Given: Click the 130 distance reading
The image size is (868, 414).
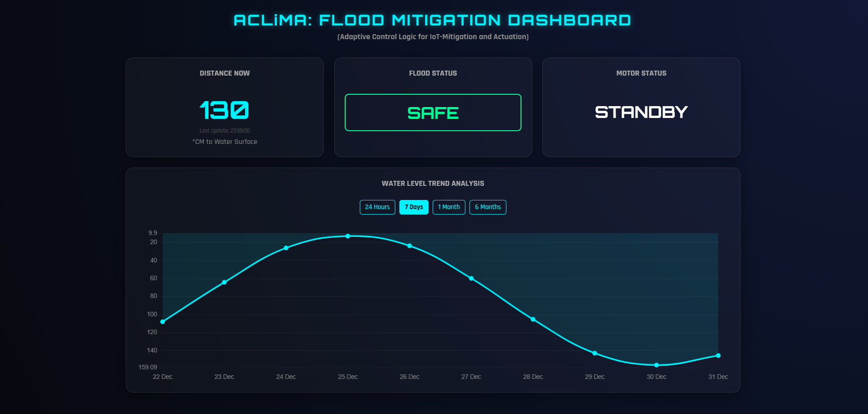Looking at the screenshot, I should pos(225,110).
